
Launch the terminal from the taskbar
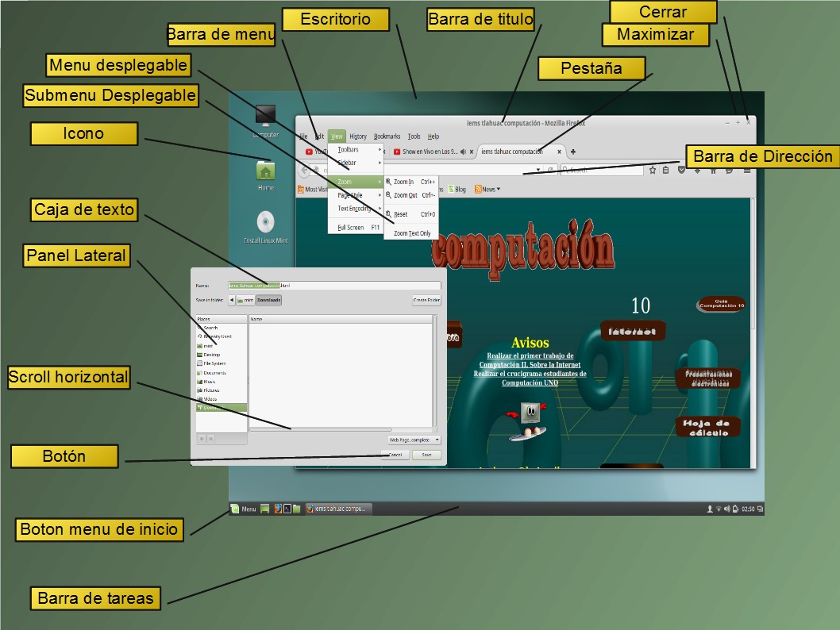287,509
